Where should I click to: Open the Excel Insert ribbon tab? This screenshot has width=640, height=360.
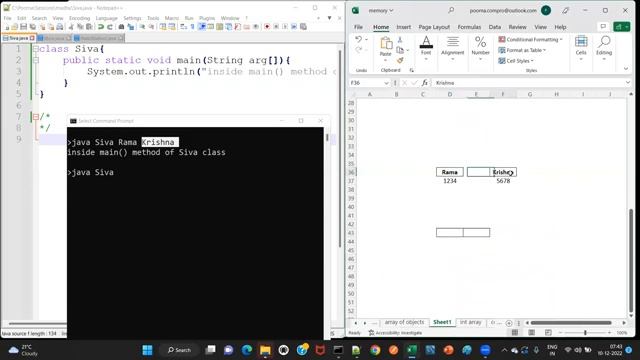[x=403, y=27]
